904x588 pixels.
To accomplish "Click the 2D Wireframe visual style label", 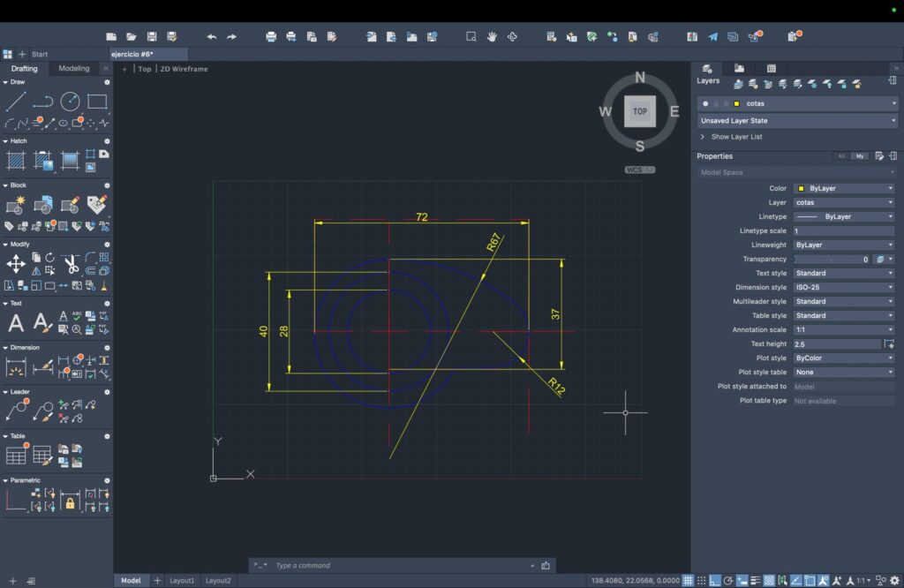I will pos(184,69).
